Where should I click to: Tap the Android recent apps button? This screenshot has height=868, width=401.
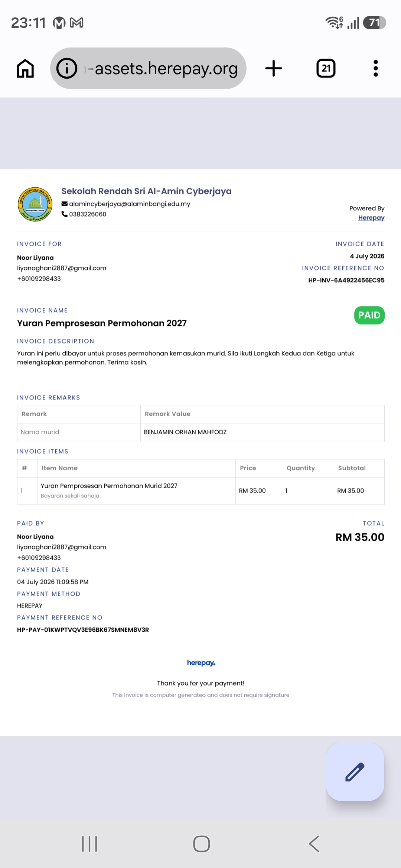coord(89,844)
